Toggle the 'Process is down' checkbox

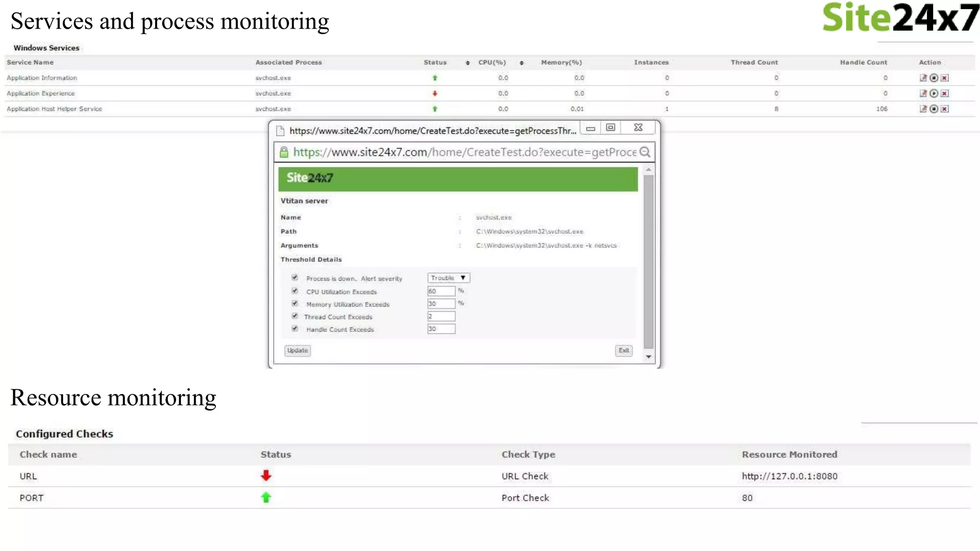click(x=295, y=277)
